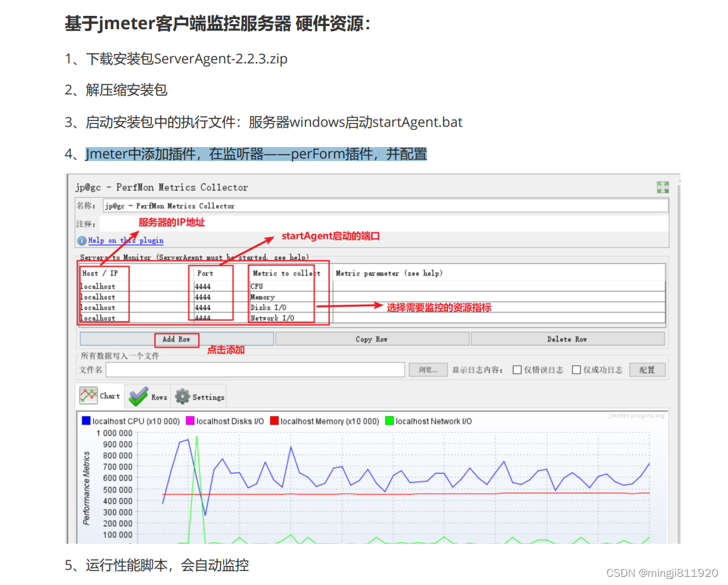Select the CPU metric cell
Image resolution: width=728 pixels, height=585 pixels.
coord(290,286)
